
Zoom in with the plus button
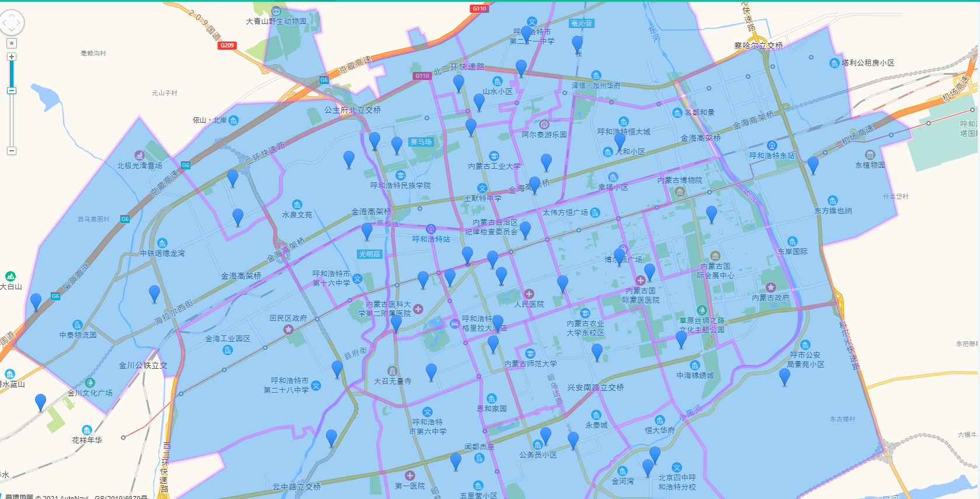(11, 57)
